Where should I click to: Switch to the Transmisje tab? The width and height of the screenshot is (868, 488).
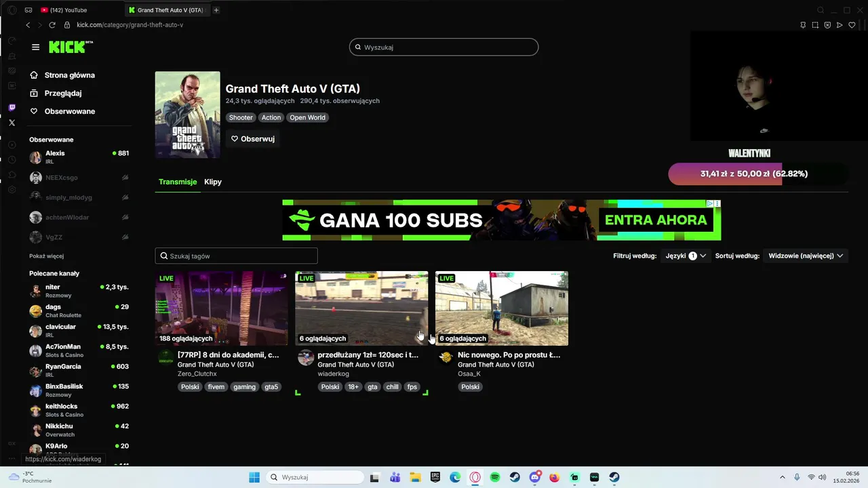pyautogui.click(x=178, y=182)
